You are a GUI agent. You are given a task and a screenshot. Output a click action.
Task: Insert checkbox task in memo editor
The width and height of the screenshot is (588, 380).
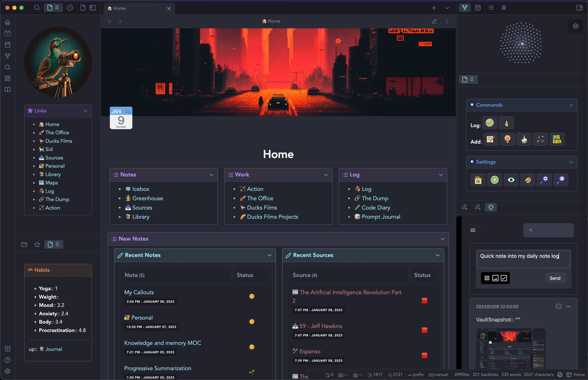(x=504, y=278)
